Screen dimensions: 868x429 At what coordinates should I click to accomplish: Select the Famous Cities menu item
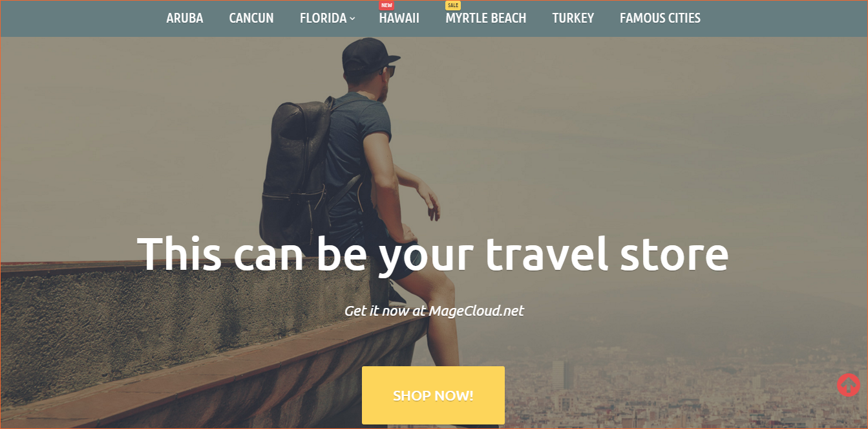pos(660,18)
